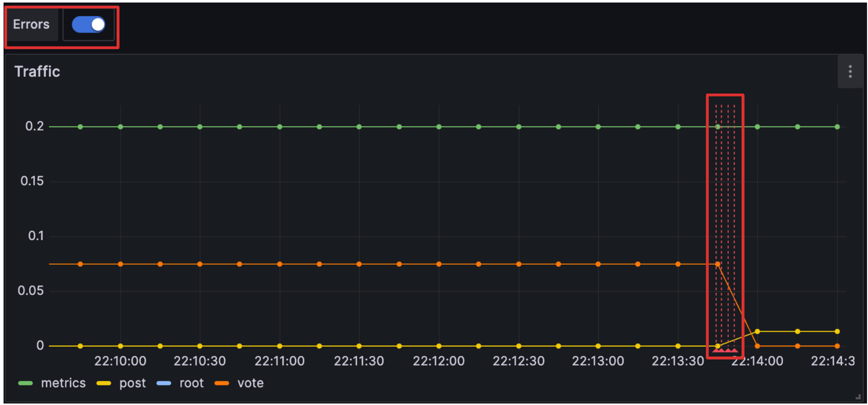Click the 22:11:00 x-axis time label
Viewport: 868px width, 405px height.
(279, 361)
